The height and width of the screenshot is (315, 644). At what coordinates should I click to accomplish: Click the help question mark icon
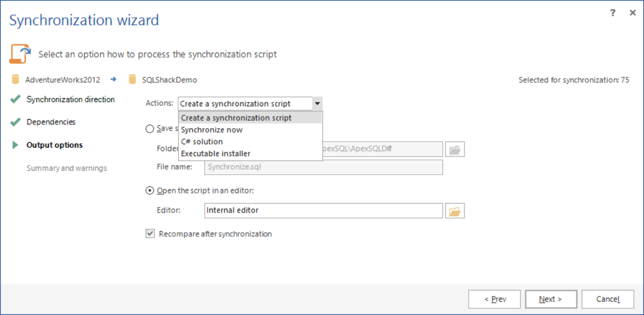click(613, 13)
